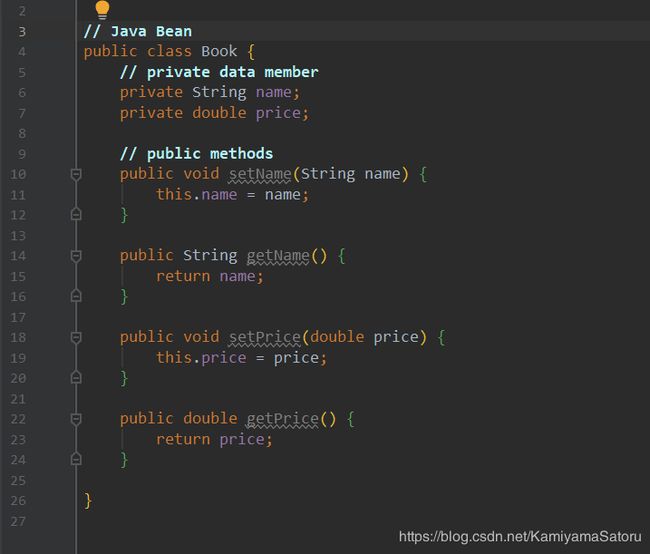
Task: Click the field 'price' in the line 7 declaration
Action: (x=278, y=114)
